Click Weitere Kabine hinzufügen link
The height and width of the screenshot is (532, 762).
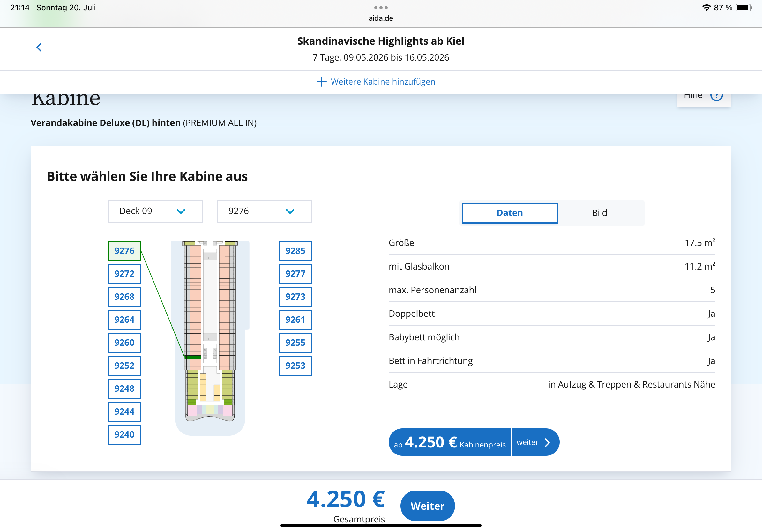pyautogui.click(x=383, y=82)
